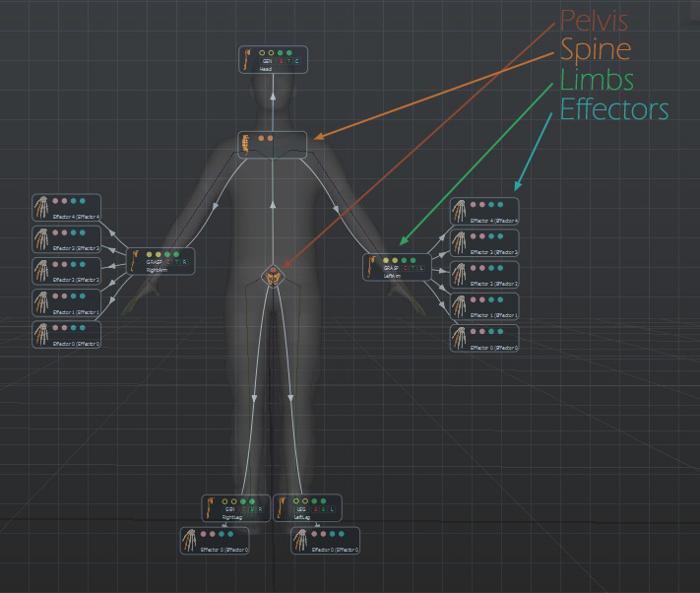
Task: Click the spine vertebrae icon on Spine node
Action: click(245, 144)
